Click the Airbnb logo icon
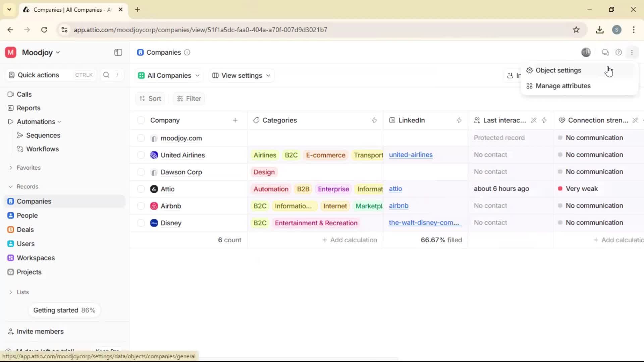The height and width of the screenshot is (362, 644). coord(154,206)
